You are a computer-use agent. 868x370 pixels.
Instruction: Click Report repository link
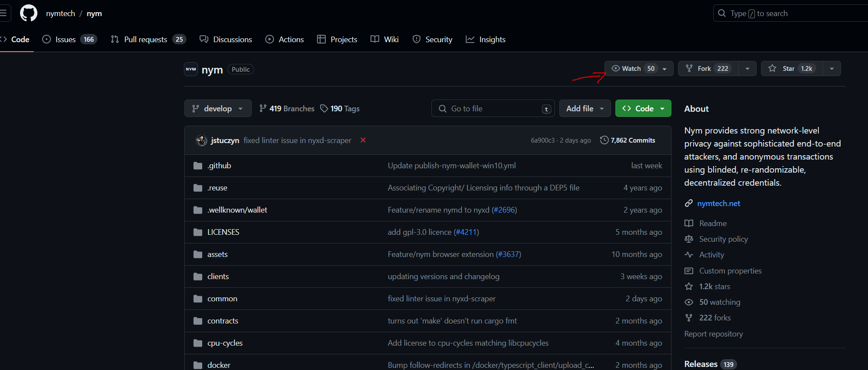click(714, 333)
